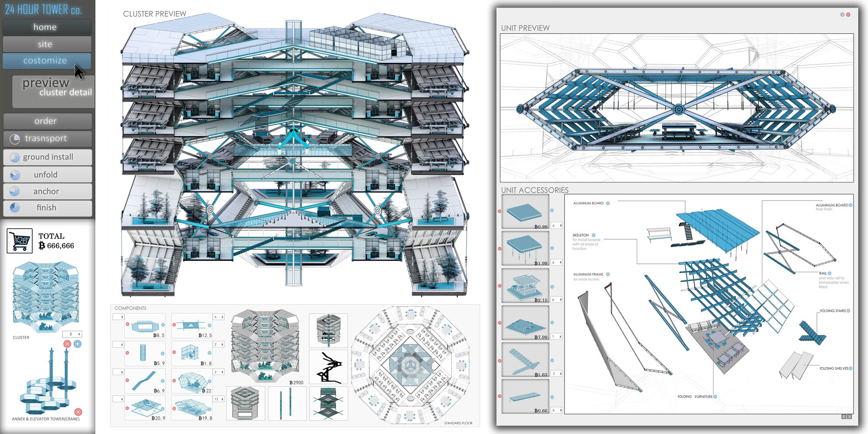Open quantity stepper for ฿0.66 accessory

point(557,410)
